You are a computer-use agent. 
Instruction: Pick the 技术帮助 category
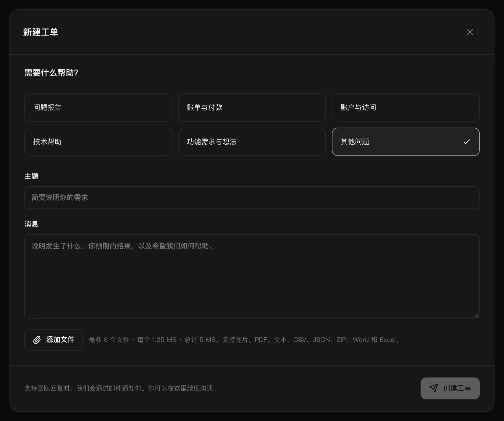point(98,142)
